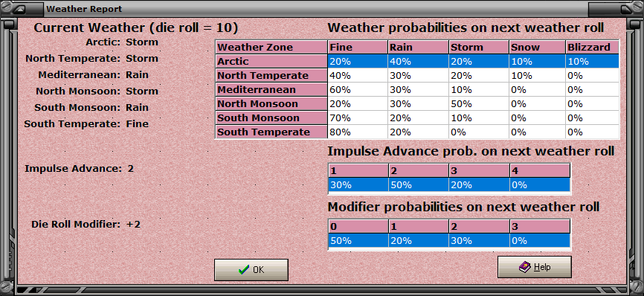Select Mediterranean row header in probabilities table
Screen dimensions: 644x296
[x=271, y=89]
